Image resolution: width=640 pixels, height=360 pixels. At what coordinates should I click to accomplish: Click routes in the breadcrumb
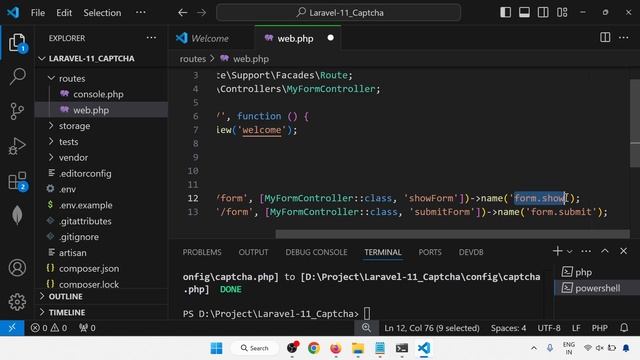click(x=193, y=59)
